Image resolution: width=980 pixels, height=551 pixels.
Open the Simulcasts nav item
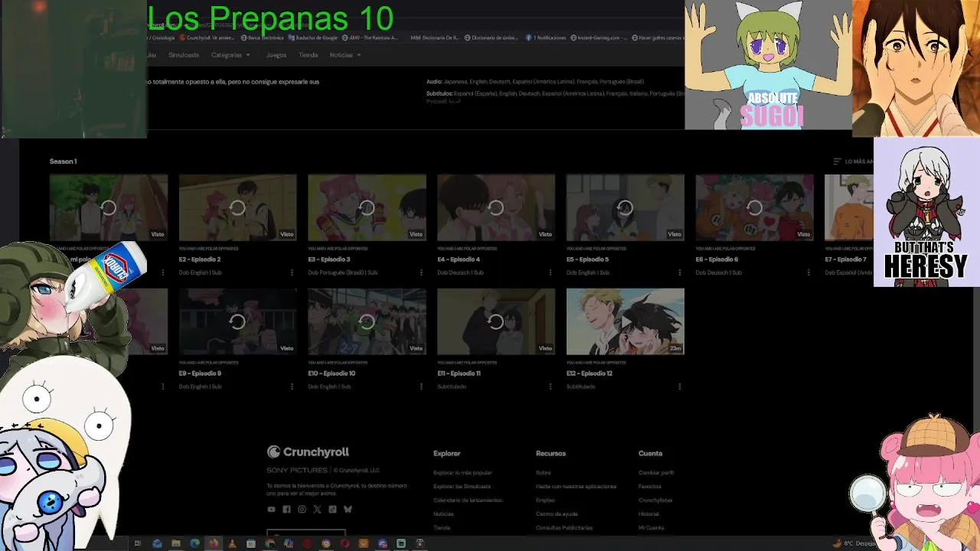(183, 55)
